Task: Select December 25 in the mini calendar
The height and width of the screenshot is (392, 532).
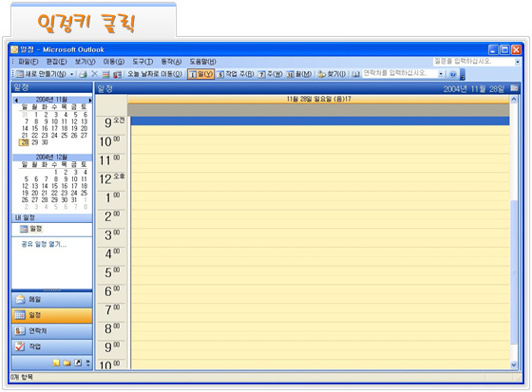Action: [84, 193]
